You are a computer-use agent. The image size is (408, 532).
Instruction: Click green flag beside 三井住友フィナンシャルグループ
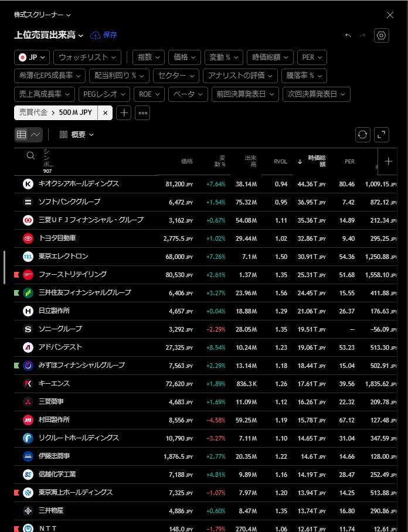(16, 293)
